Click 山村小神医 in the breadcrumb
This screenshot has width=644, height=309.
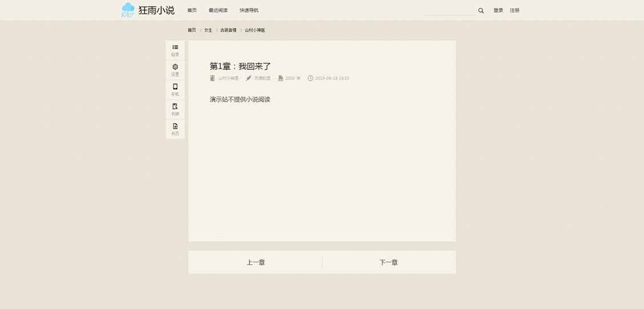pos(255,30)
